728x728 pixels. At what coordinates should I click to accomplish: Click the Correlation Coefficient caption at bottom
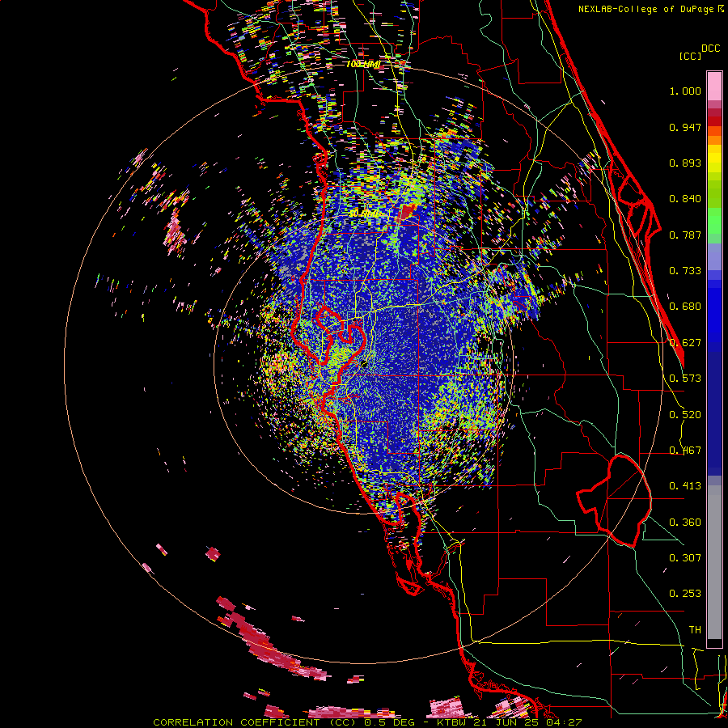(366, 722)
